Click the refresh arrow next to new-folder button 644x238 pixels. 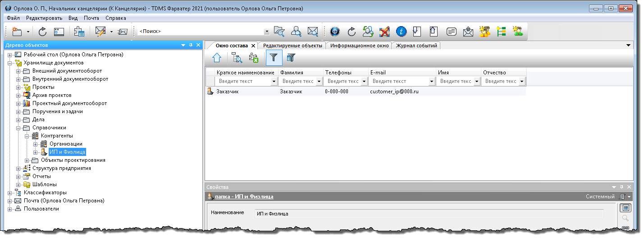click(x=42, y=32)
